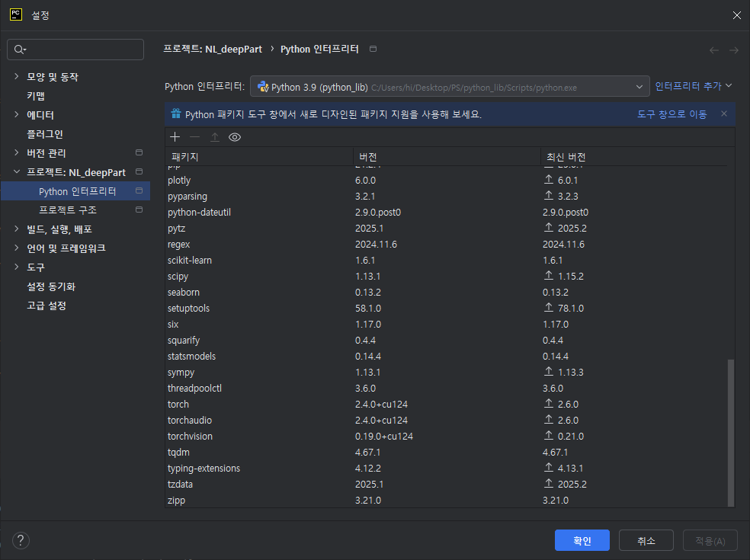Click project-level icon next to 버전 관리

pos(139,152)
